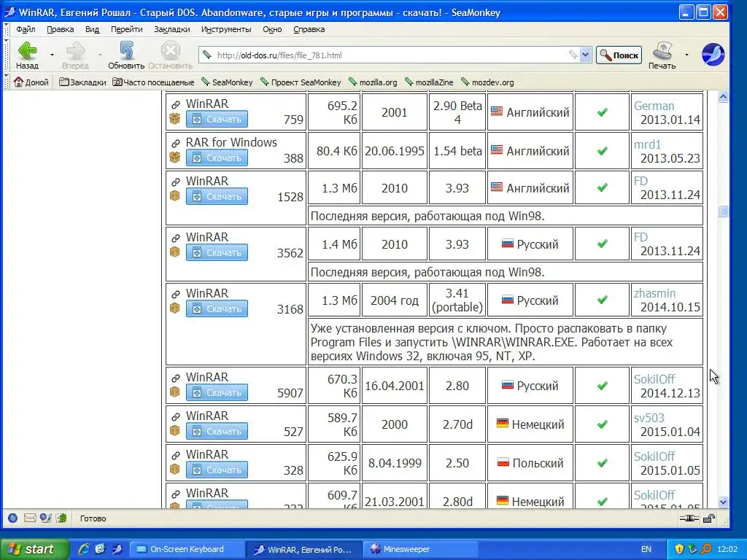The width and height of the screenshot is (747, 560).
Task: Click EN language indicator in taskbar
Action: pyautogui.click(x=646, y=549)
